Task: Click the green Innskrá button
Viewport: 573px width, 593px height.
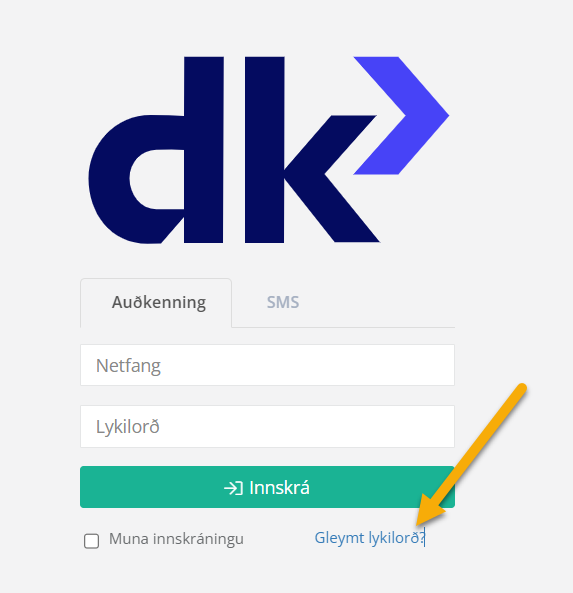Action: (267, 487)
